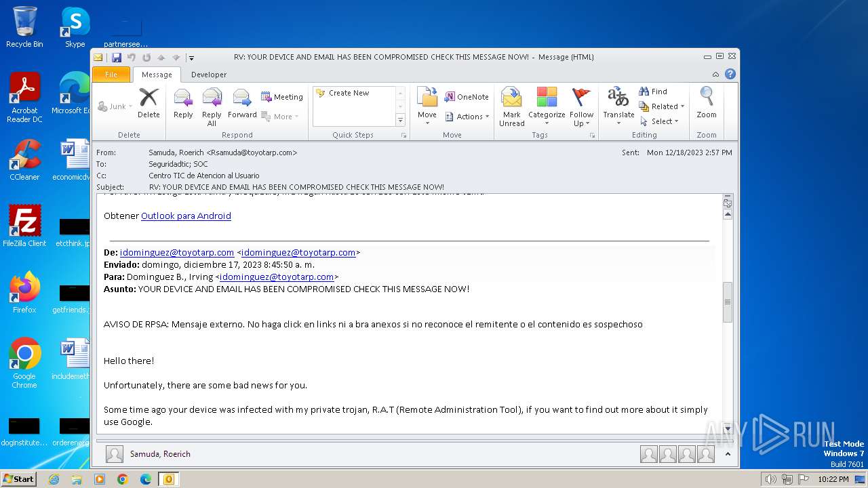Expand the More respond options
Image resolution: width=868 pixels, height=488 pixels.
click(280, 117)
